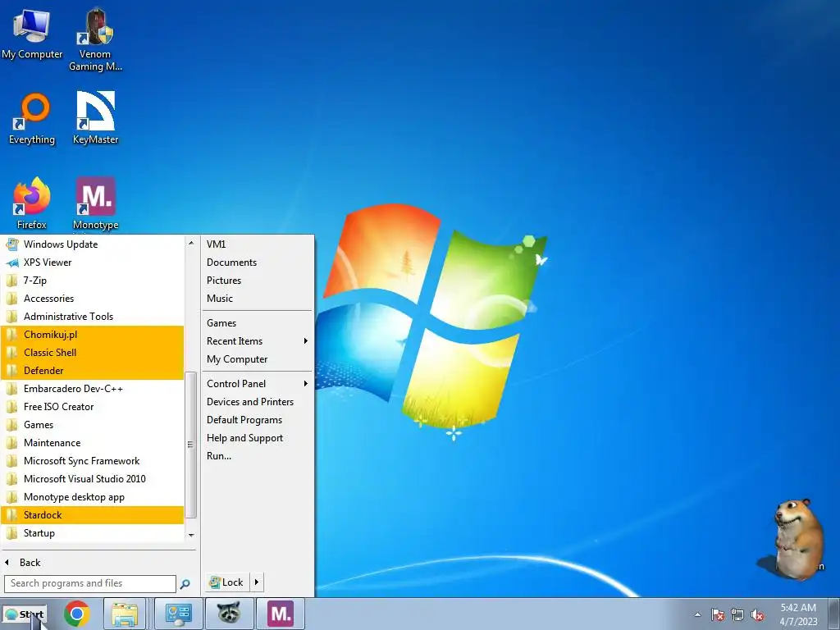Click the search magnifier icon

coord(185,584)
